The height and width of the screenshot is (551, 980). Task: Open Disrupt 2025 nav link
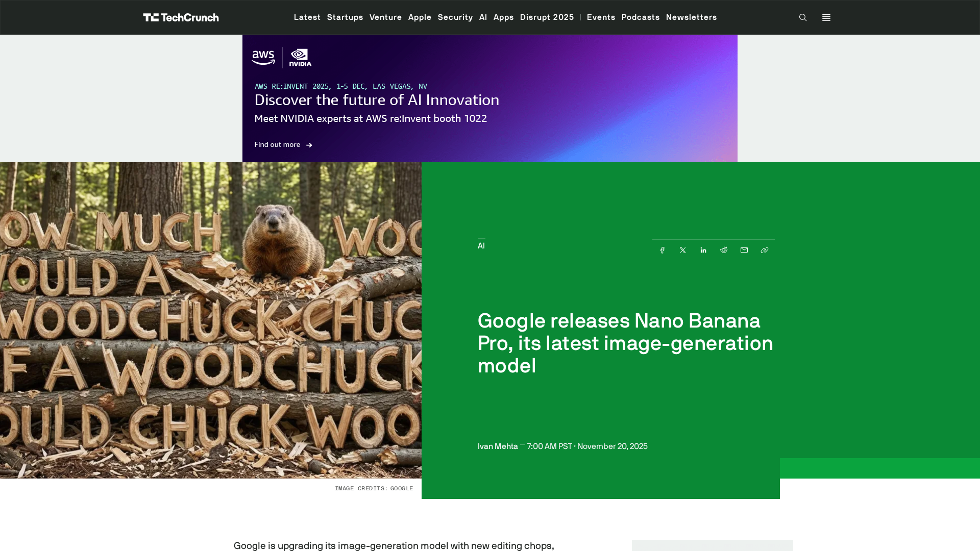[x=547, y=17]
